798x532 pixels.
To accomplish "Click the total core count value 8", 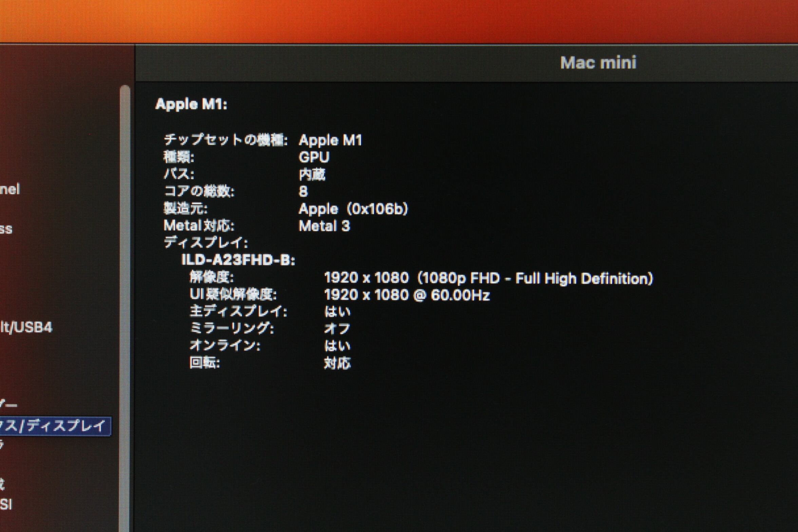I will 303,192.
